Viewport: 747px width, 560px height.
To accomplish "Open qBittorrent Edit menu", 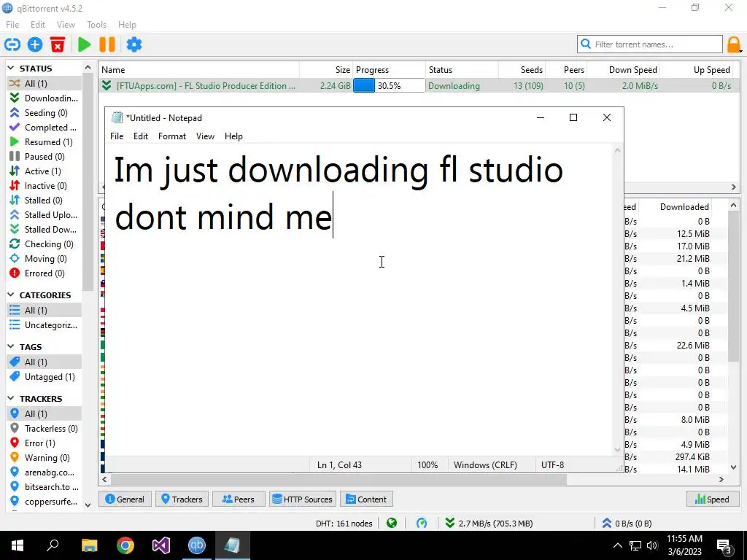I will coord(38,25).
